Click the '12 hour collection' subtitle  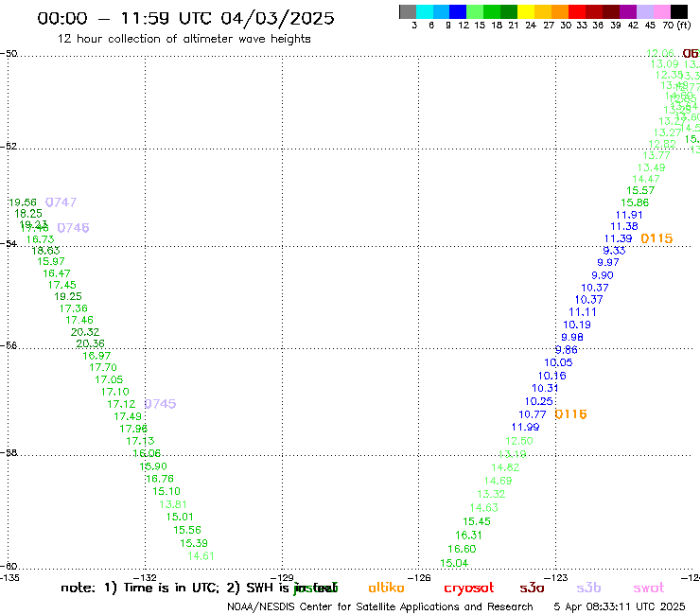(184, 39)
